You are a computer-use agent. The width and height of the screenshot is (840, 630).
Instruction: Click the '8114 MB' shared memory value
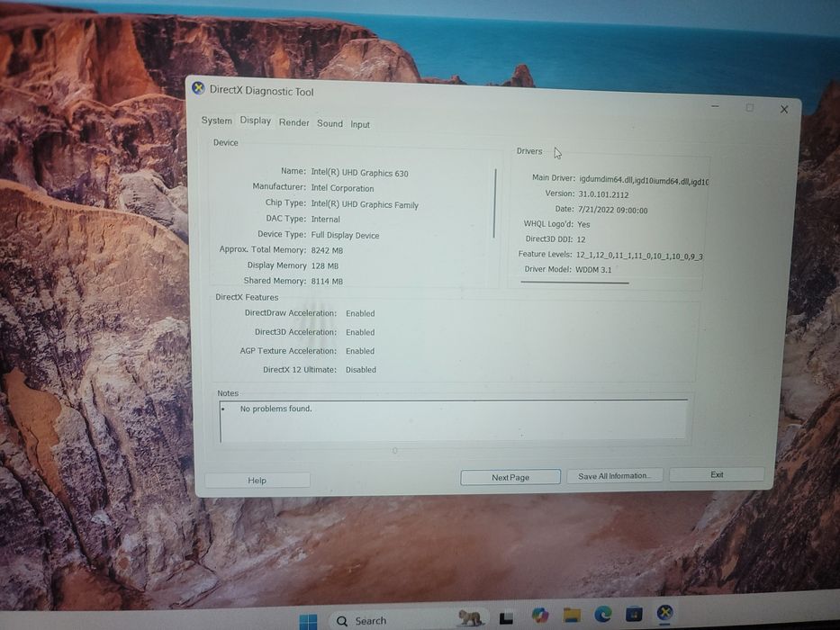[x=327, y=281]
